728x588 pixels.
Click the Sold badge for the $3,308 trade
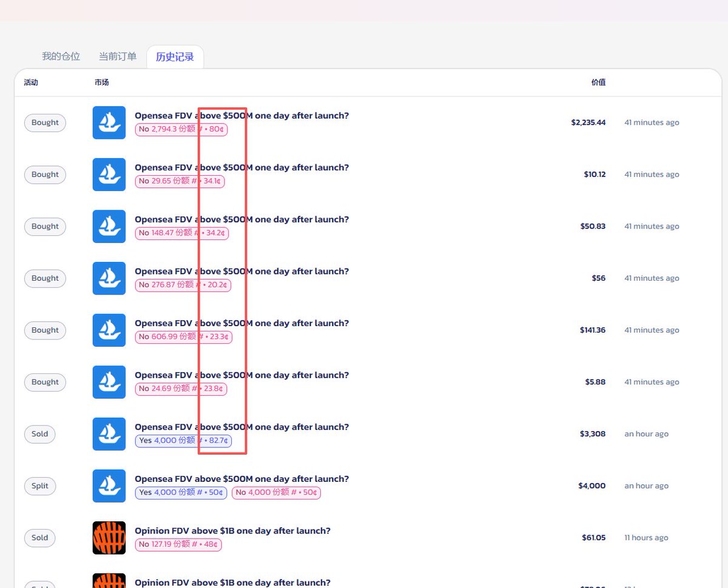pyautogui.click(x=40, y=434)
